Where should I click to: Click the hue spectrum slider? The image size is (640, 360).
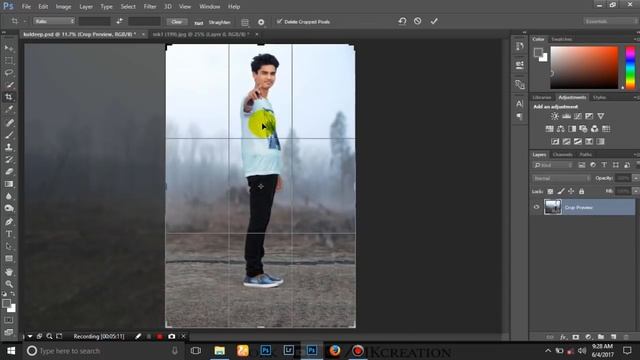631,67
